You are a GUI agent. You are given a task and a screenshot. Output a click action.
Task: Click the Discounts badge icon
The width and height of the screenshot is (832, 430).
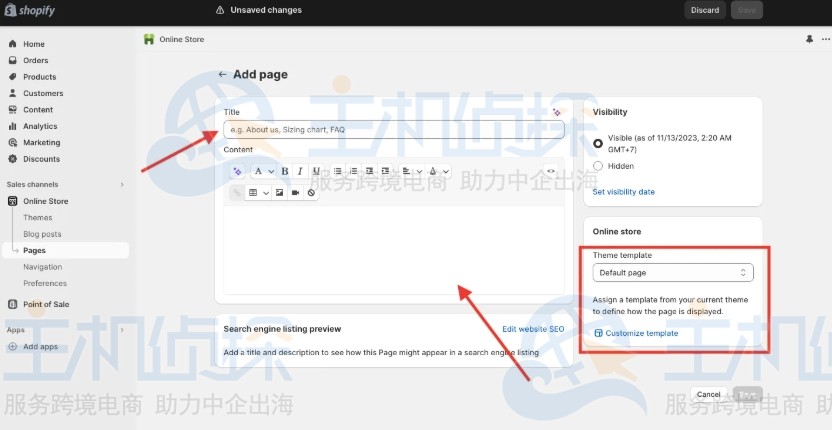pyautogui.click(x=13, y=159)
